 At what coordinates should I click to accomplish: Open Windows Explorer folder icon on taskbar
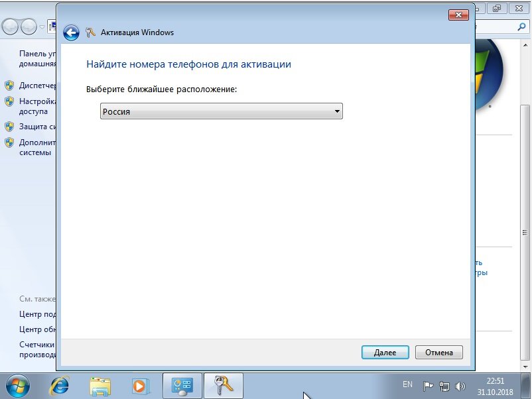coord(100,386)
